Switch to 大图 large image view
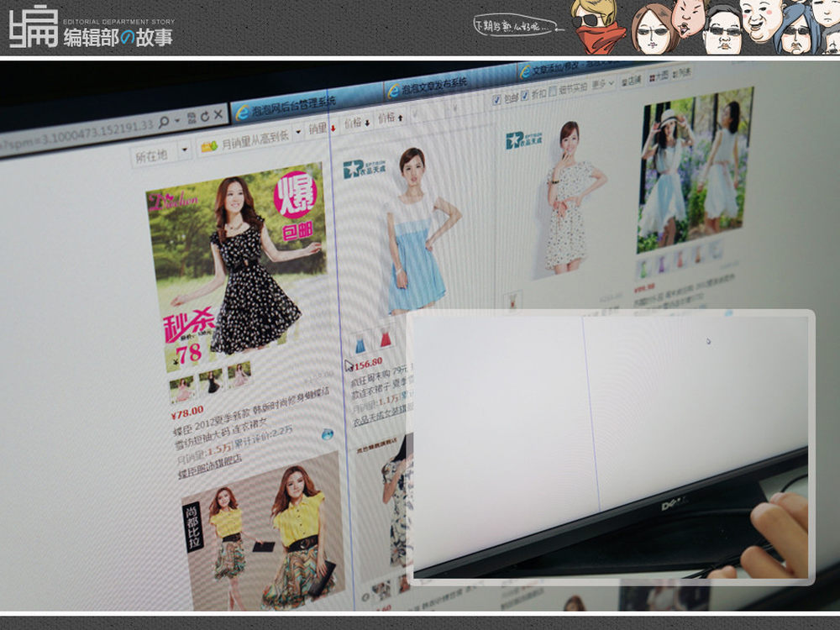Image resolution: width=840 pixels, height=630 pixels. [659, 76]
